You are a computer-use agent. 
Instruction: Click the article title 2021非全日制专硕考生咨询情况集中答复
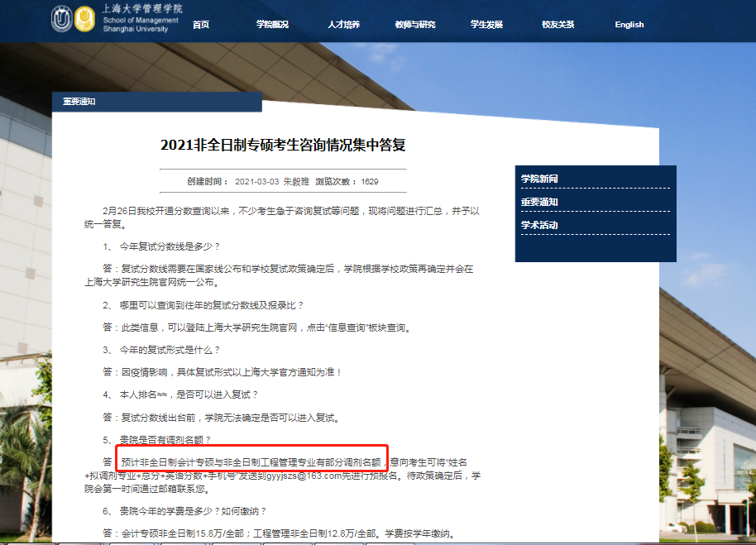(281, 146)
